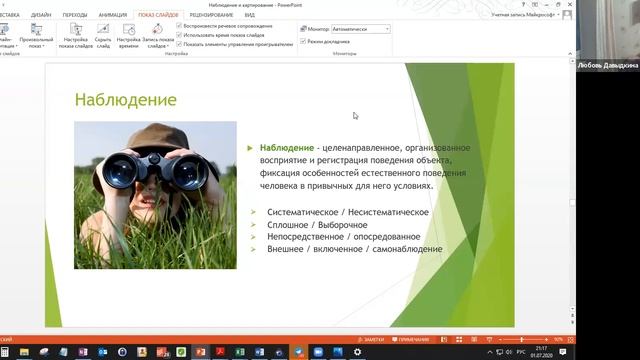Viewport: 640px width, 360px height.
Task: Start Slide Show from status bar icon
Action: [x=489, y=340]
